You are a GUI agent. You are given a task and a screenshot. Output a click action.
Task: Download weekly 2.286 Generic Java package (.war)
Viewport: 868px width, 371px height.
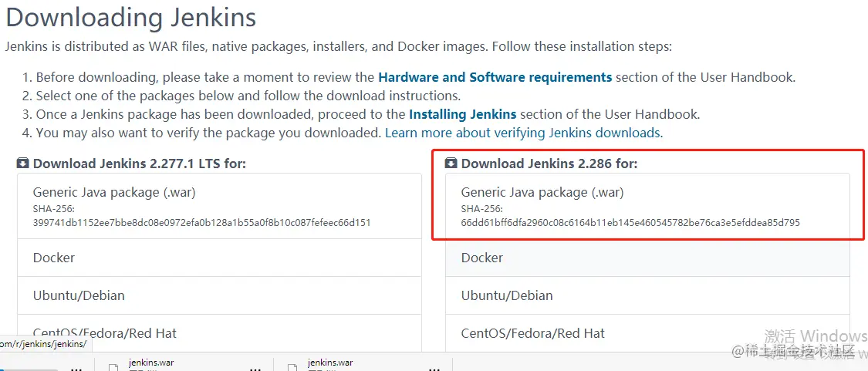pos(542,192)
